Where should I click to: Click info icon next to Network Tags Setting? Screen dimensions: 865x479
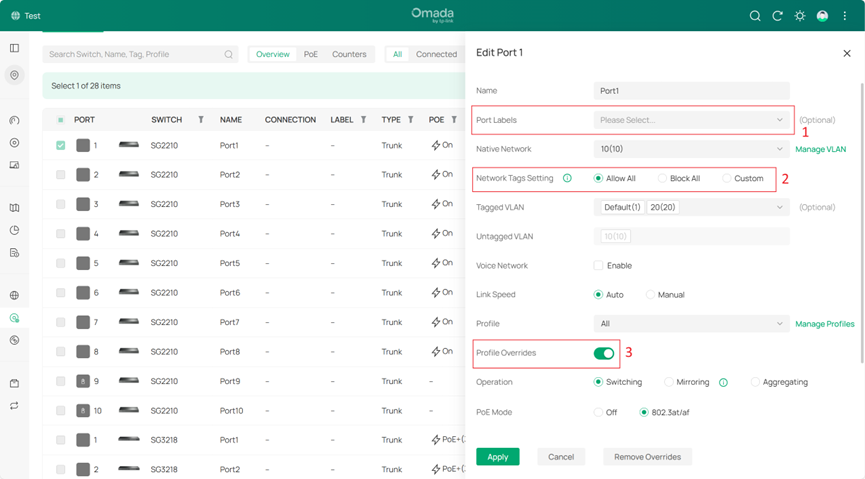tap(567, 178)
